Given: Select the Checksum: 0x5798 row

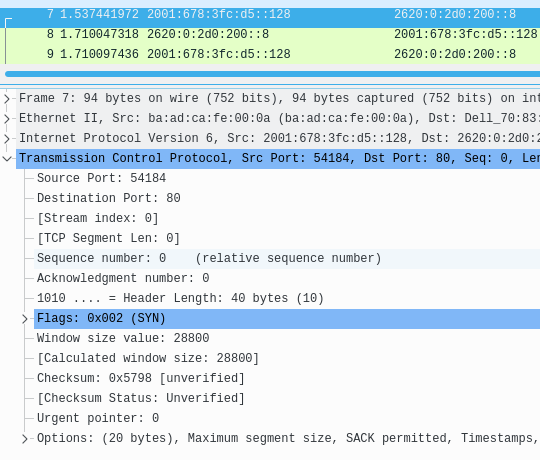Looking at the screenshot, I should point(141,378).
